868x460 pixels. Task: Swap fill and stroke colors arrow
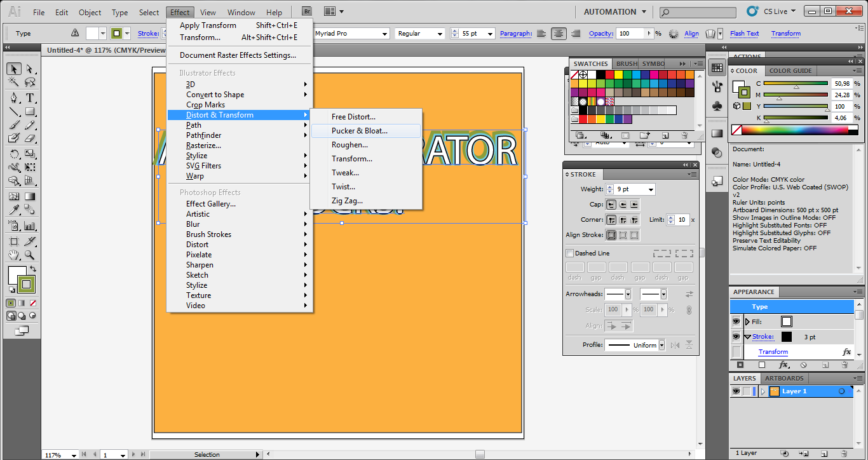(x=32, y=269)
